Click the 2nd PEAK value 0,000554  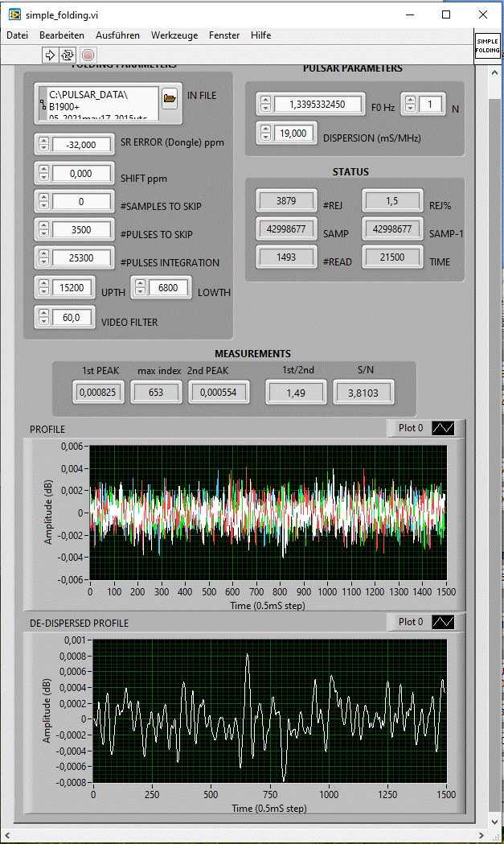tap(219, 393)
